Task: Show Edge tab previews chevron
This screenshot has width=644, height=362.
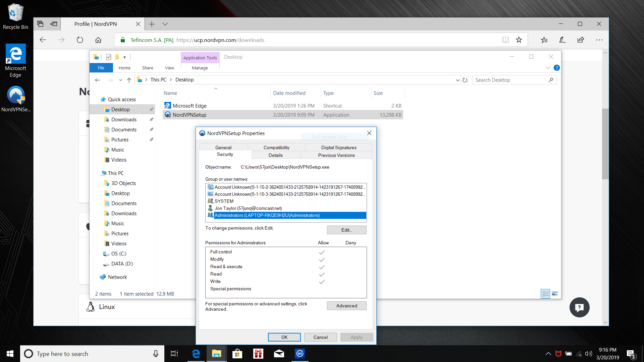Action: [165, 24]
